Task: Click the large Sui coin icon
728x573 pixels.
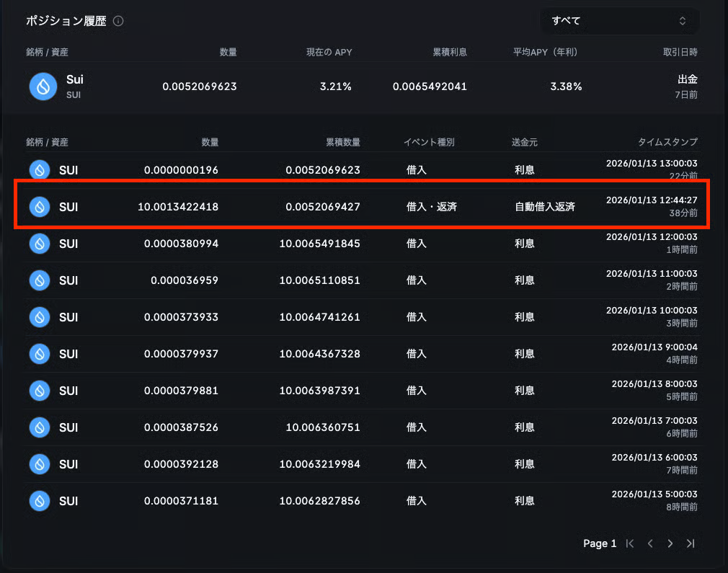Action: click(43, 86)
